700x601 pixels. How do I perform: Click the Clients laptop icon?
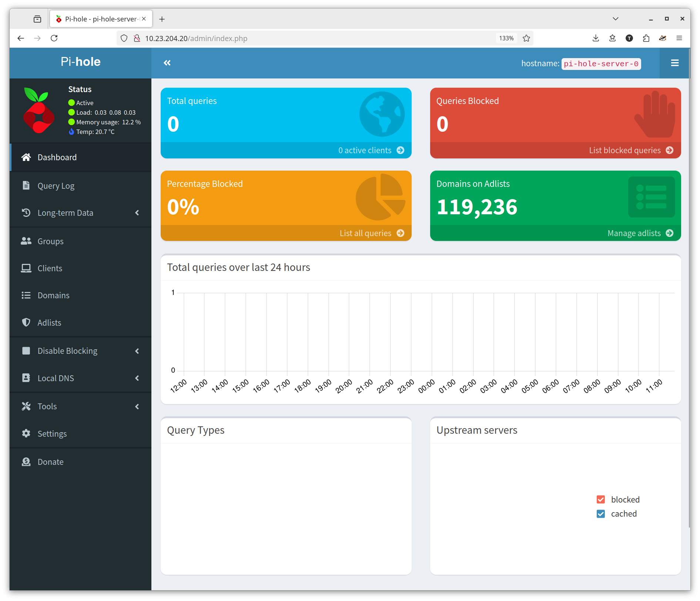[x=26, y=268]
